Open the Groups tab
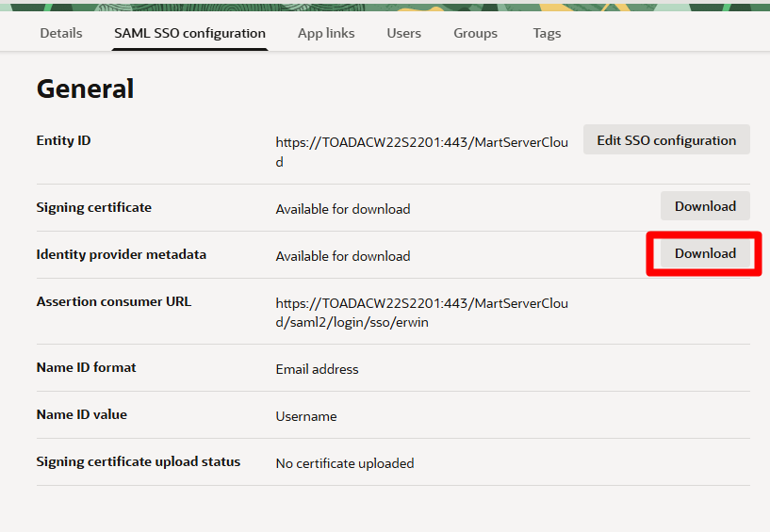 (475, 33)
